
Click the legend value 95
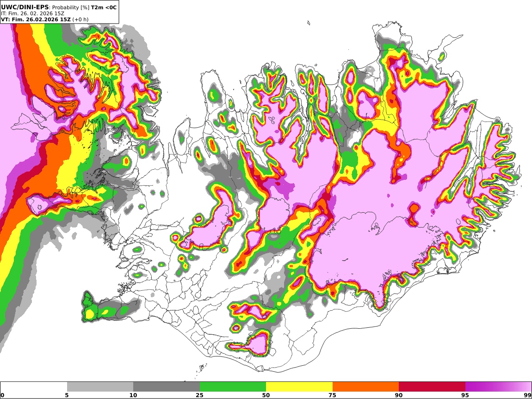465,395
